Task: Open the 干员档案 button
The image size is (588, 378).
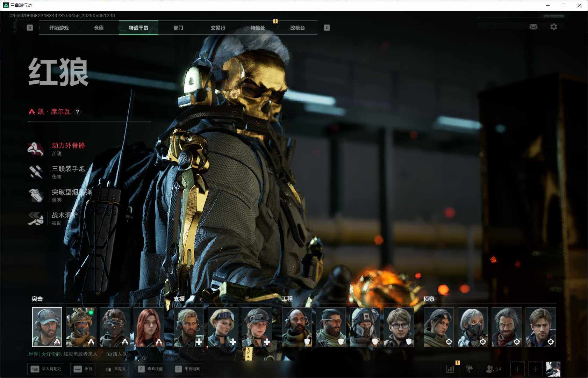Action: [x=188, y=369]
